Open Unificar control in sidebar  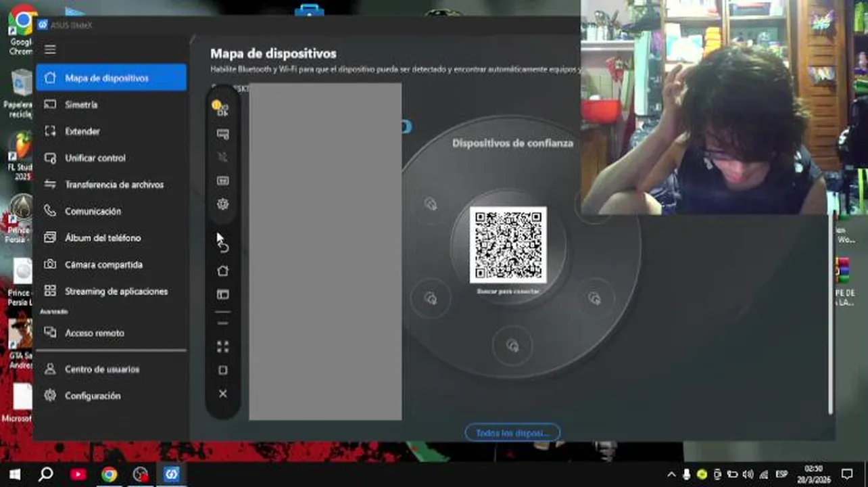click(112, 158)
